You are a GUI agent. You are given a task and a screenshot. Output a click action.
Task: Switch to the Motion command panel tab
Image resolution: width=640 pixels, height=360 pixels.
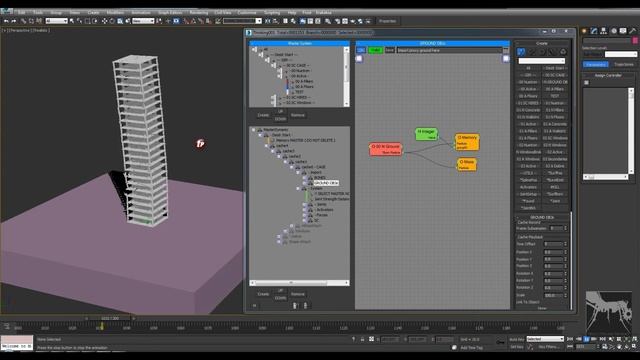[613, 31]
